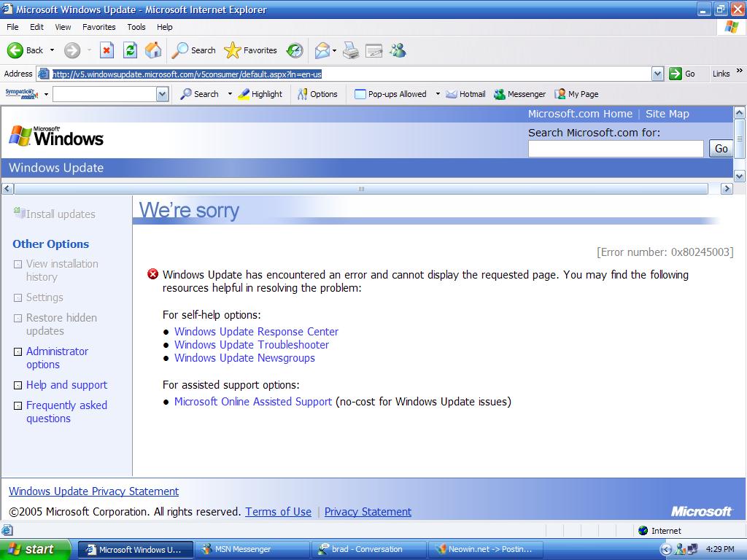
Task: Open the Help menu
Action: (164, 27)
